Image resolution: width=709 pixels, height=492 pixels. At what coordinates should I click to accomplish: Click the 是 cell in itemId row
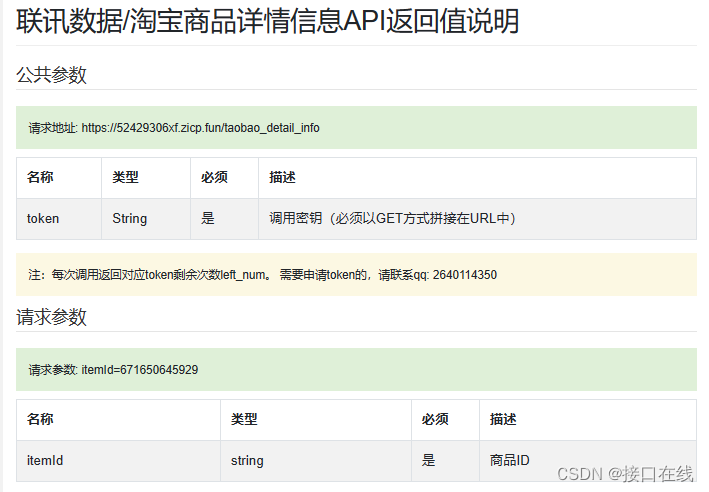pyautogui.click(x=445, y=461)
